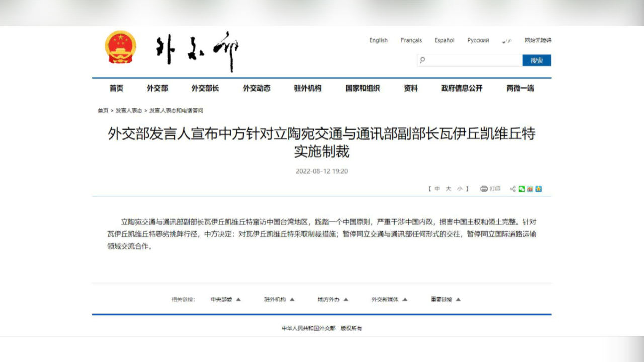Set font size to 大 (large)

(x=448, y=189)
